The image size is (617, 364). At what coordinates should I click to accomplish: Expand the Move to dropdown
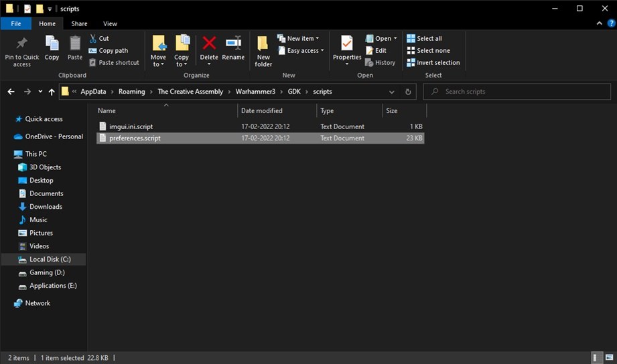point(158,61)
